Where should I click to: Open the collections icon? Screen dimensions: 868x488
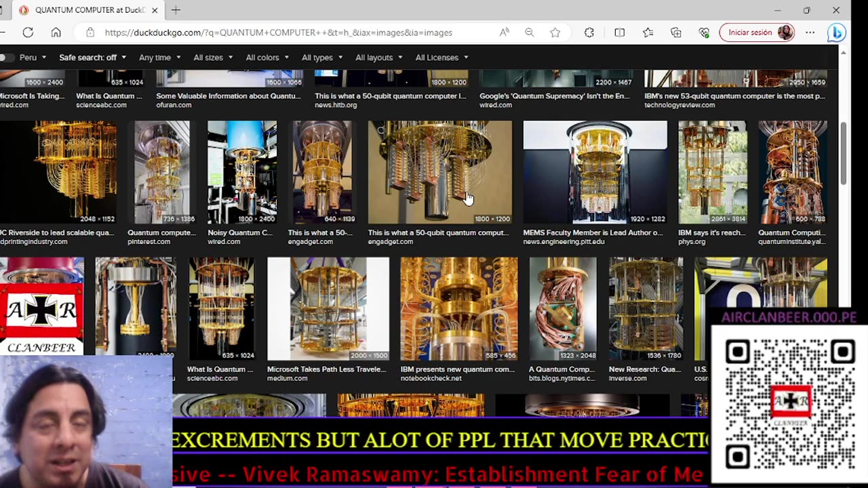(x=676, y=33)
